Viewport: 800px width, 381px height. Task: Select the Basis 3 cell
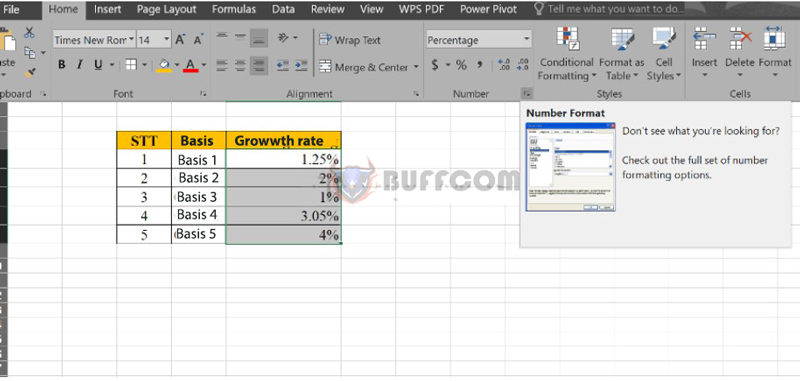[x=198, y=196]
